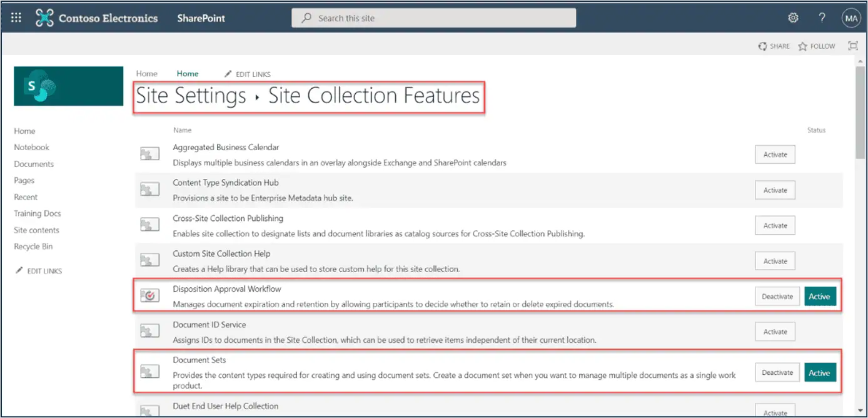Screen dimensions: 868x418
Task: Follow this site with the star button
Action: 817,46
